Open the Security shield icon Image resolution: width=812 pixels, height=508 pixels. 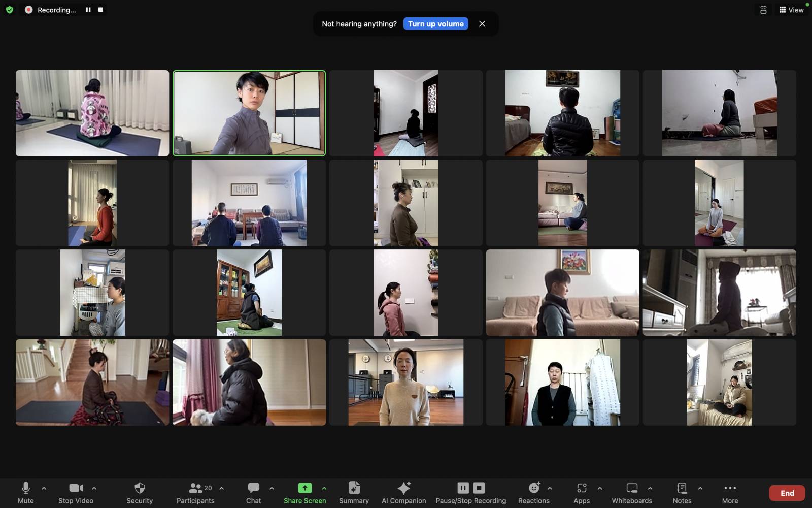(140, 489)
